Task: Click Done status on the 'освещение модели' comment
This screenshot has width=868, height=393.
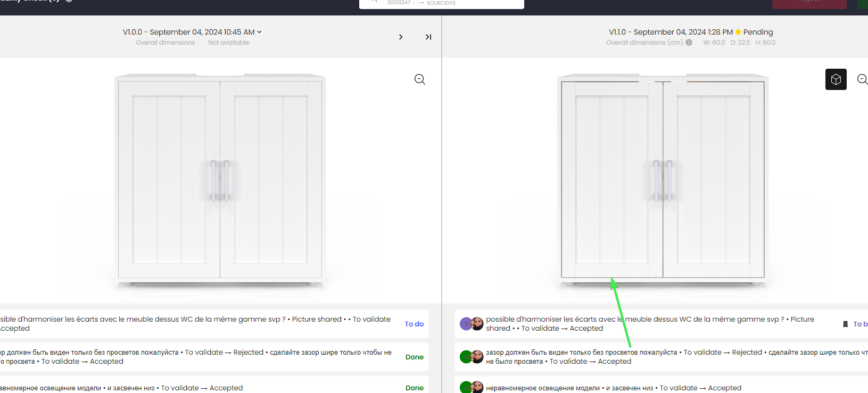Action: [x=415, y=388]
